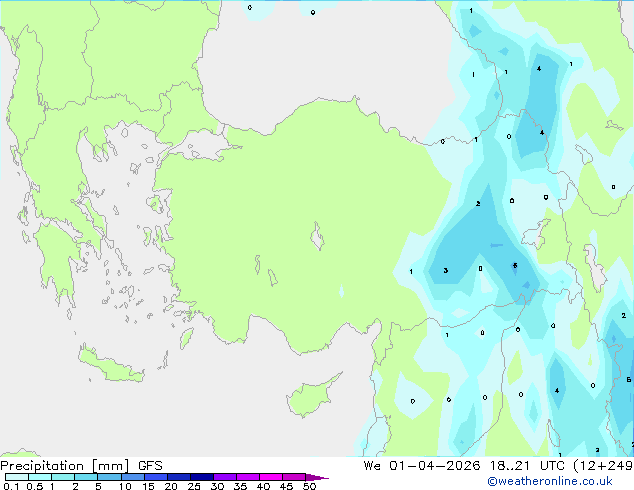Screen dimensions: 634x490
Task: Click the '0.1' legend scale label
Action: click(11, 486)
